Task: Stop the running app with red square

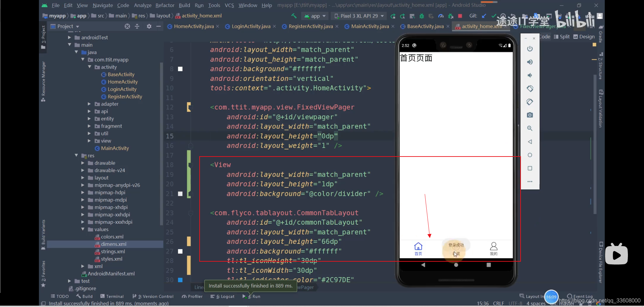Action: pos(460,16)
